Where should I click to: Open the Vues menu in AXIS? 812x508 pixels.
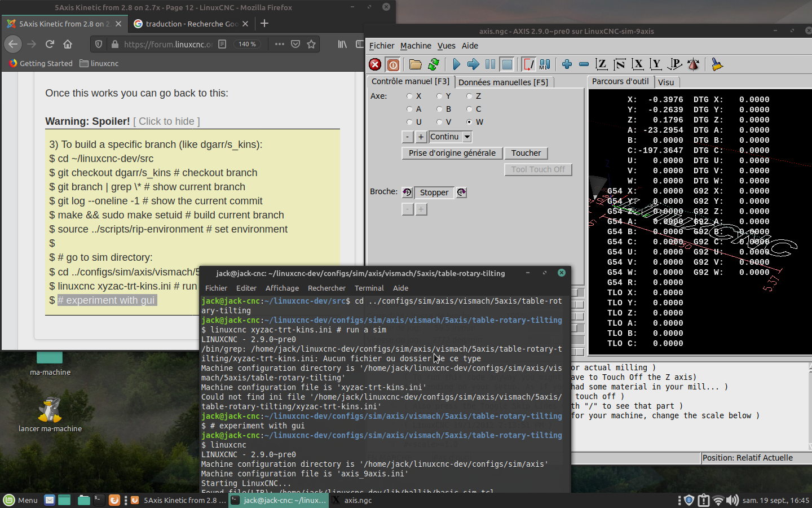click(446, 46)
